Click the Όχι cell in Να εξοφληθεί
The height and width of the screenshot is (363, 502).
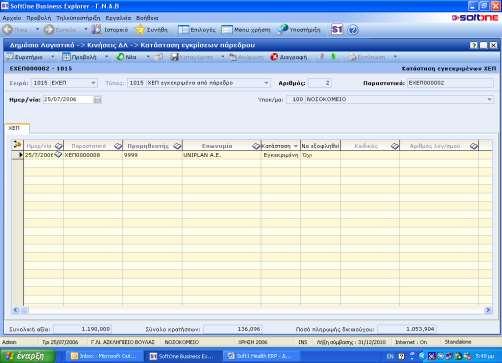click(x=320, y=155)
